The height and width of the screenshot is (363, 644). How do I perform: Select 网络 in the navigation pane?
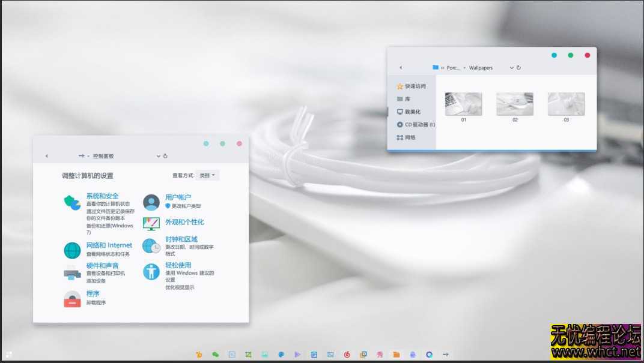pyautogui.click(x=410, y=137)
